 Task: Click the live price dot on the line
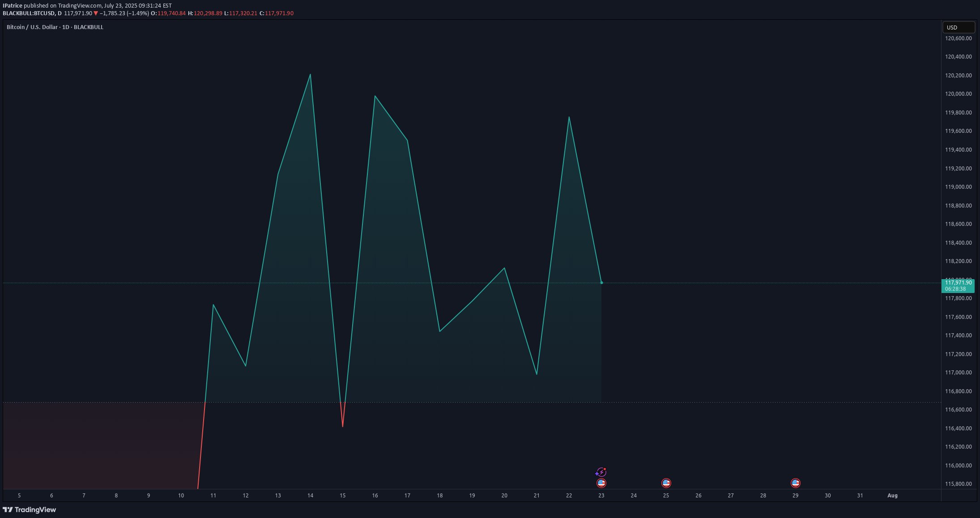click(x=601, y=283)
